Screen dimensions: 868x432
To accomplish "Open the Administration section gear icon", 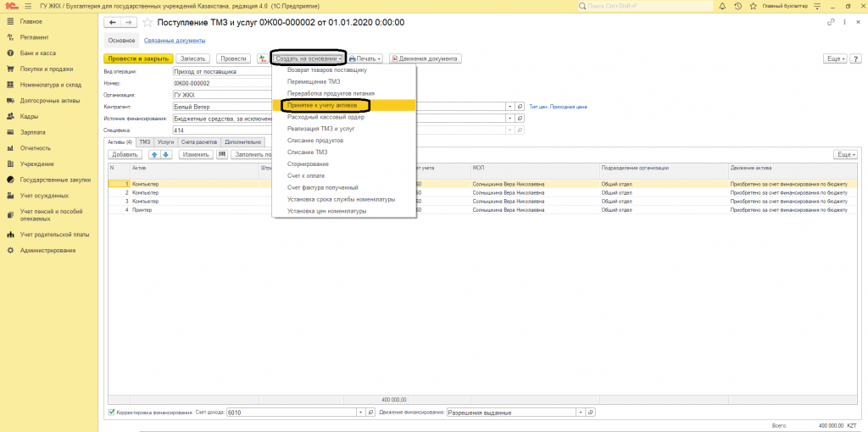I will (11, 250).
